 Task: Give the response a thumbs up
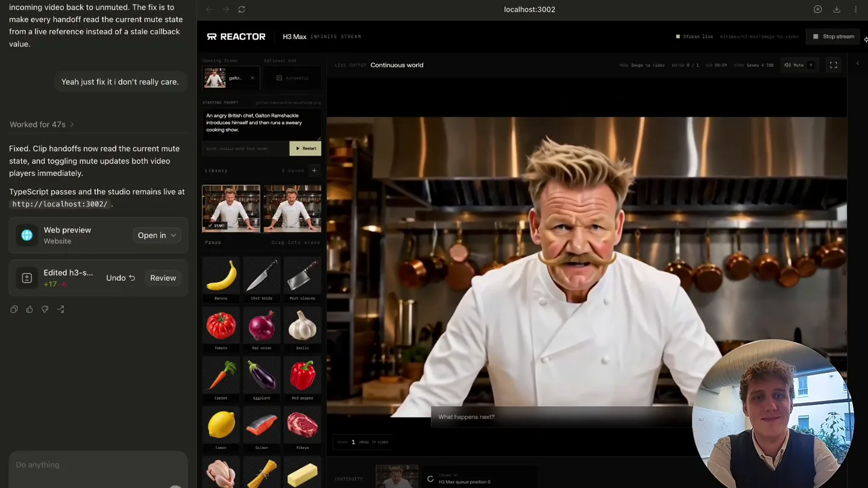(x=30, y=309)
